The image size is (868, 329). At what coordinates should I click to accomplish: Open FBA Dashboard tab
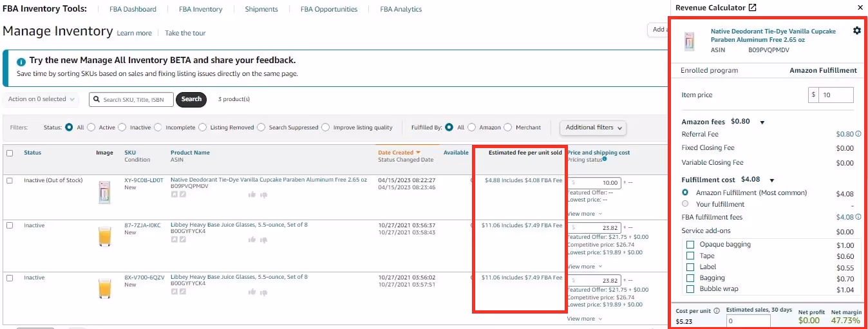pyautogui.click(x=131, y=9)
